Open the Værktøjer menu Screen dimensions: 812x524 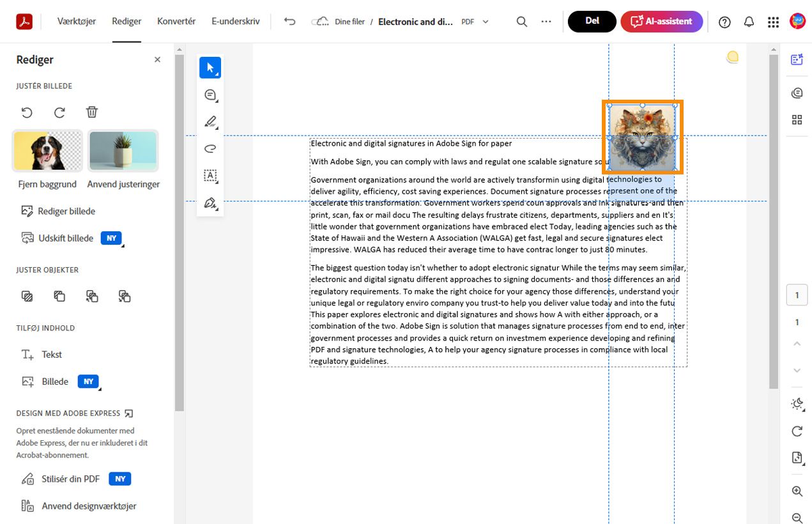coord(77,21)
